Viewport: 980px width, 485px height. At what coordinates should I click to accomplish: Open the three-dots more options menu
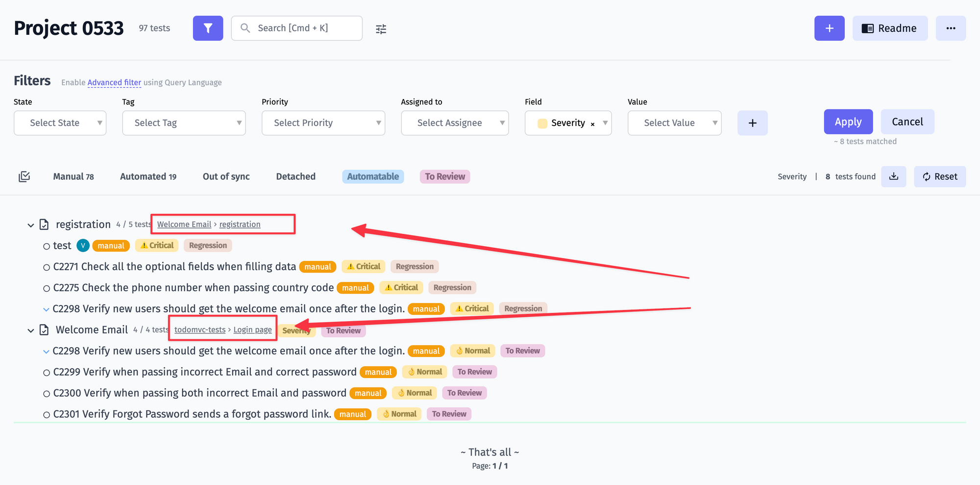951,28
